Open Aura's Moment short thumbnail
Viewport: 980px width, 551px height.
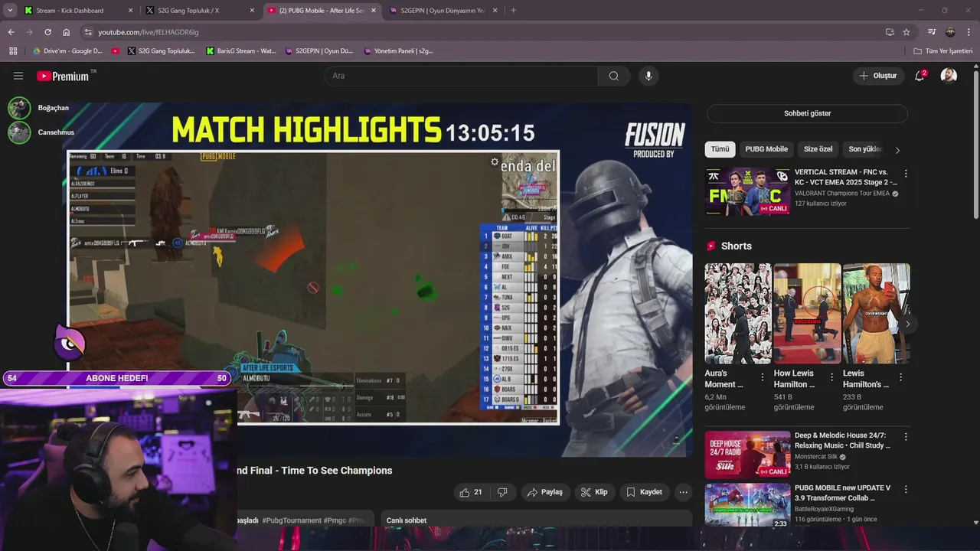point(738,314)
